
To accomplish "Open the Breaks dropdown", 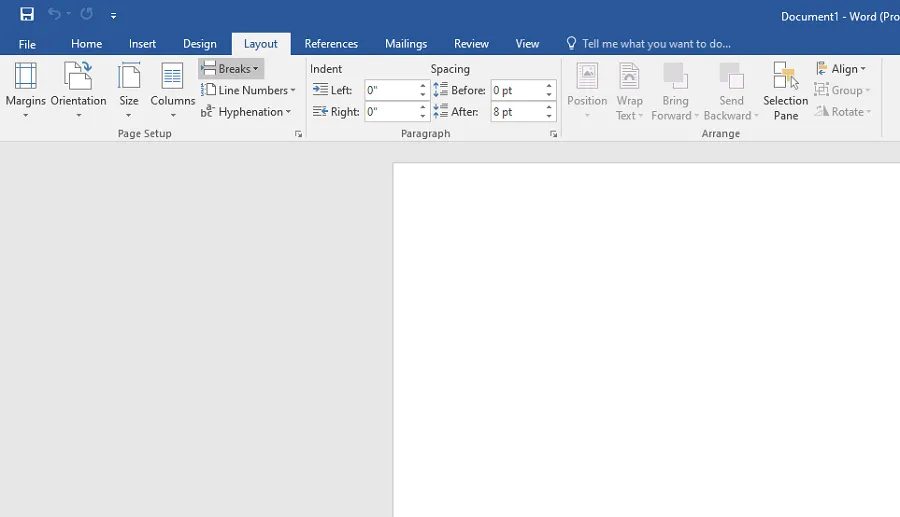I will [231, 69].
